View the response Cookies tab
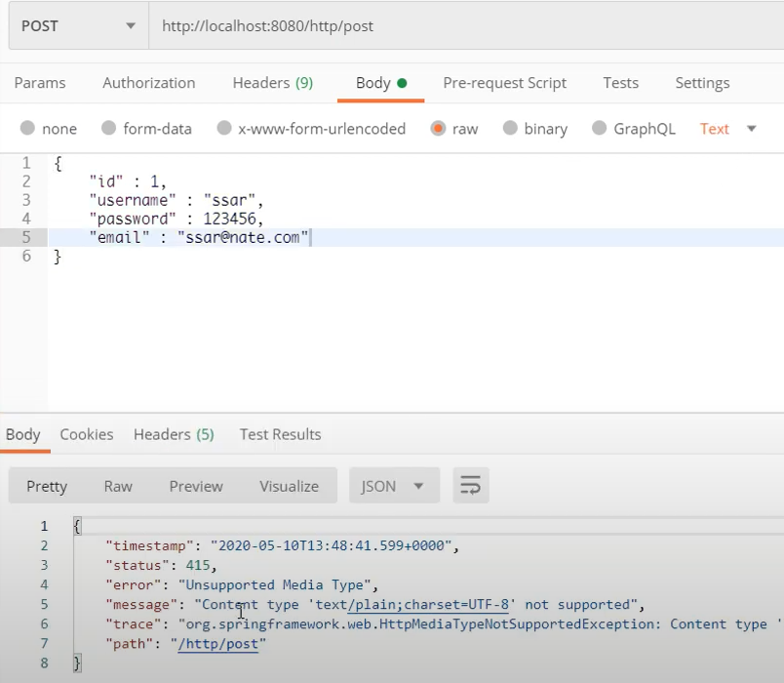This screenshot has width=784, height=683. pyautogui.click(x=87, y=434)
